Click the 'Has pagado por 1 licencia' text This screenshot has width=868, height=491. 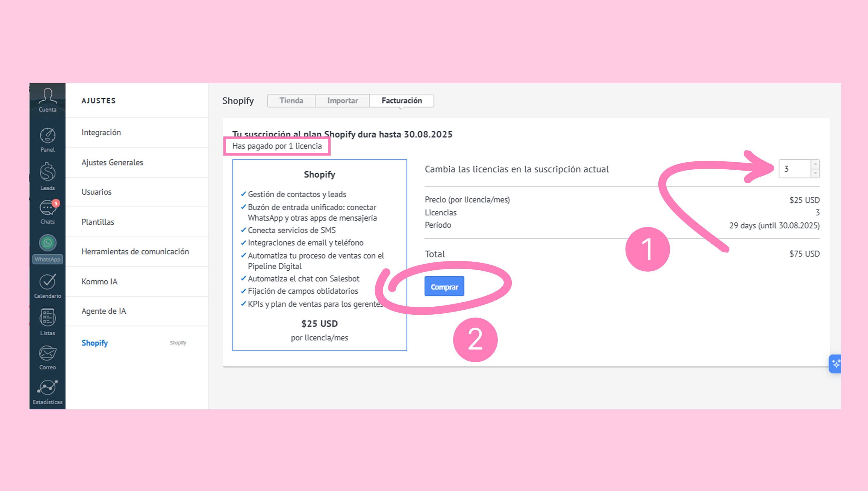[277, 146]
